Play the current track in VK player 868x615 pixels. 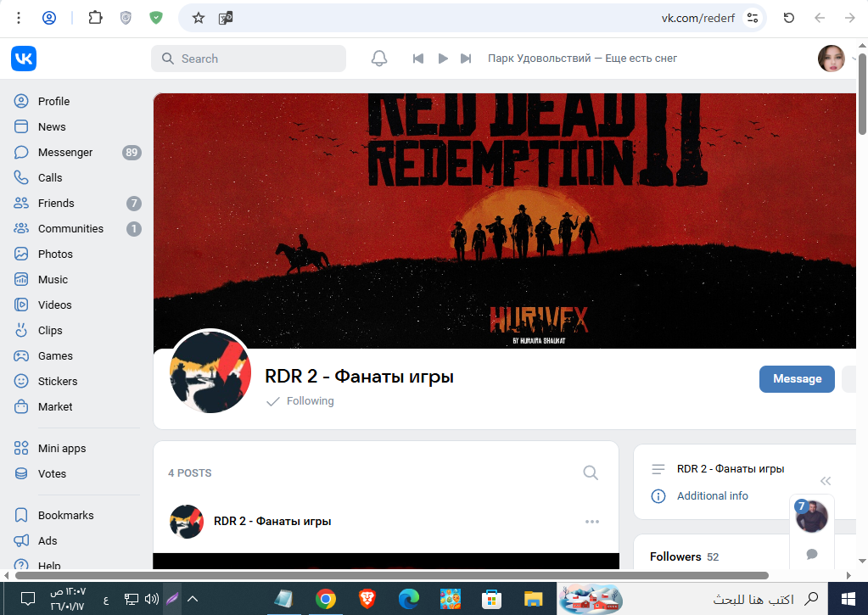tap(443, 59)
